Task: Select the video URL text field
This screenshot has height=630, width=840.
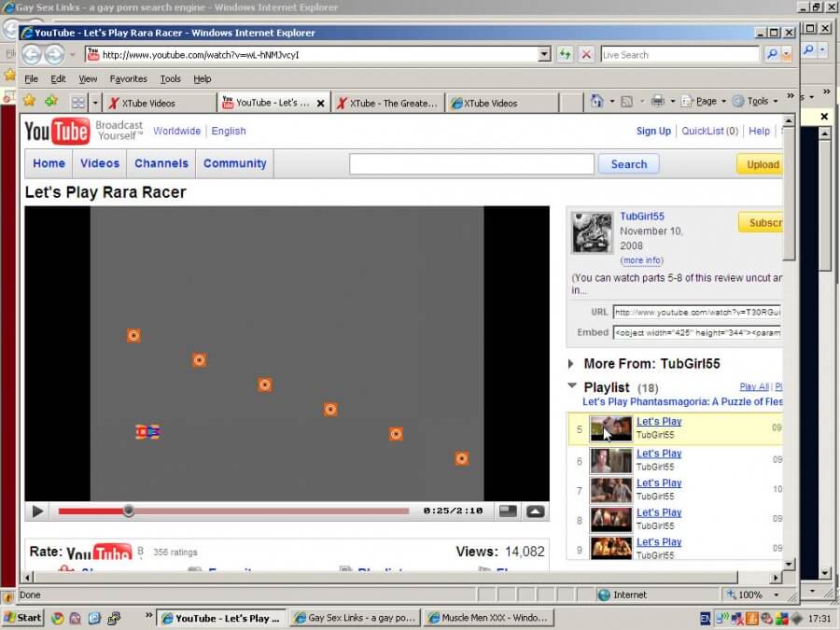Action: coord(697,312)
